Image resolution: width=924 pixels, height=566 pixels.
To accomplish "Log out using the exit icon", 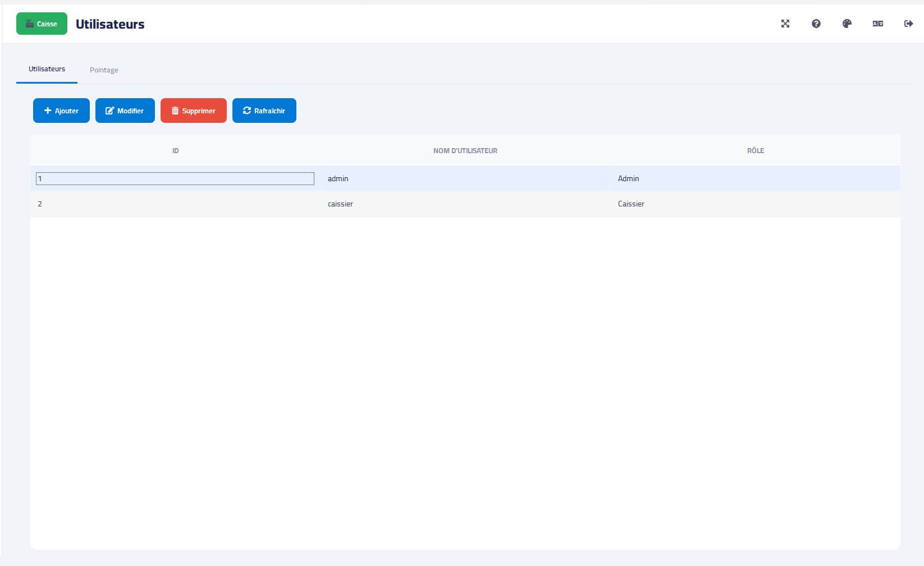I will [908, 24].
